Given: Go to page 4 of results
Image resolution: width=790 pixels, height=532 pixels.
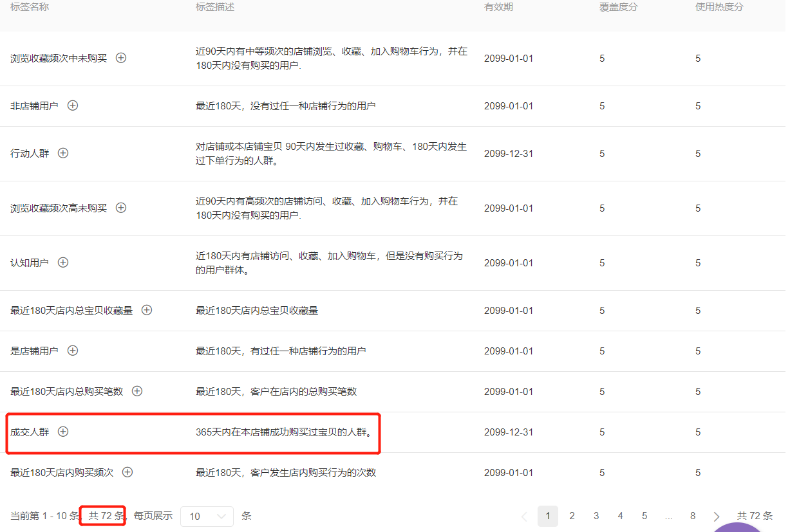Looking at the screenshot, I should click(620, 516).
